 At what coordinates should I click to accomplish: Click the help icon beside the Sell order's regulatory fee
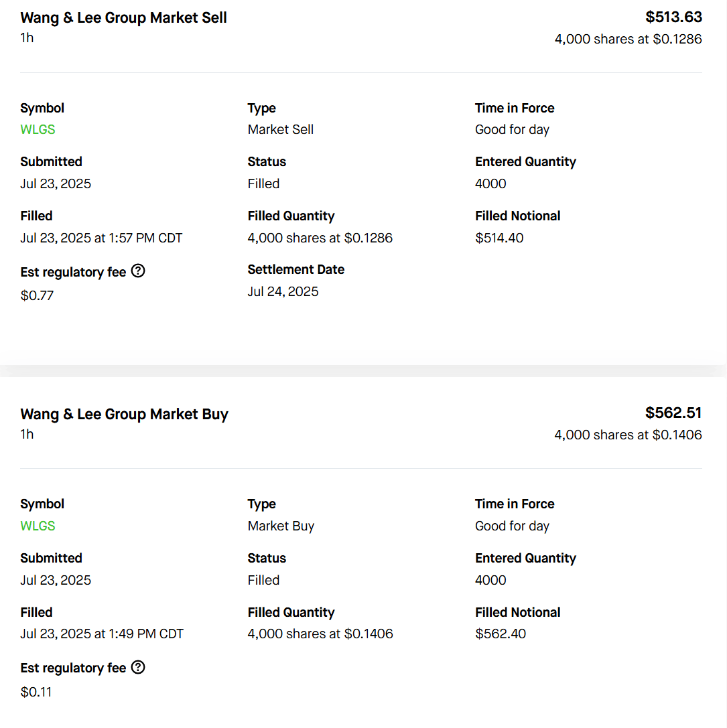[138, 271]
